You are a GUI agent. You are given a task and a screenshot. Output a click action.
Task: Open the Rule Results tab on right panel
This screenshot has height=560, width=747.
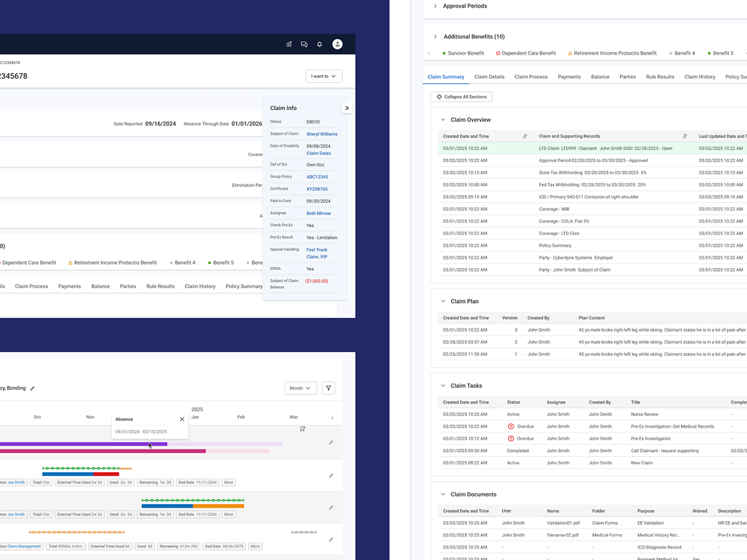coord(660,77)
